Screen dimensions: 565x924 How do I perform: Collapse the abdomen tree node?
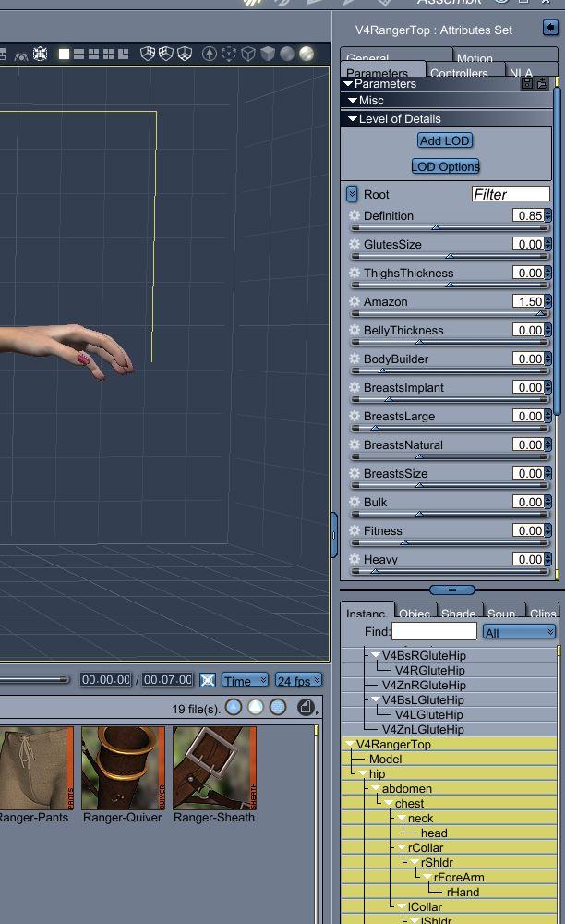click(x=376, y=788)
